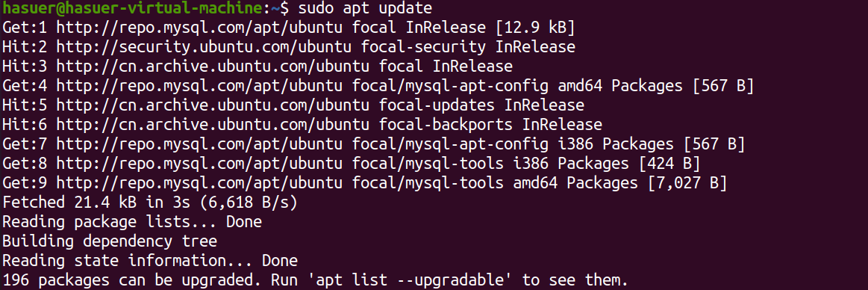This screenshot has height=290, width=868.
Task: Click the focal-updates InRelease line
Action: 293,105
